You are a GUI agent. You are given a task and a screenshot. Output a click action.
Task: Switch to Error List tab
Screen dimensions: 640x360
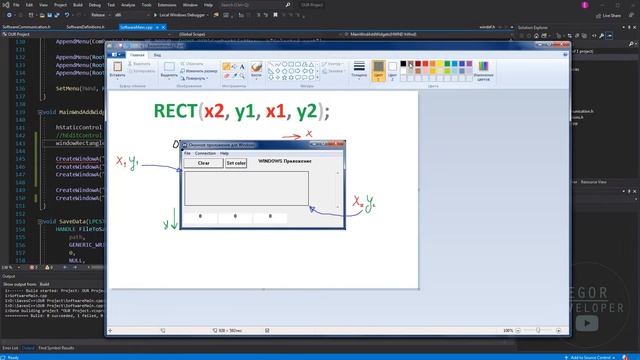(10, 348)
